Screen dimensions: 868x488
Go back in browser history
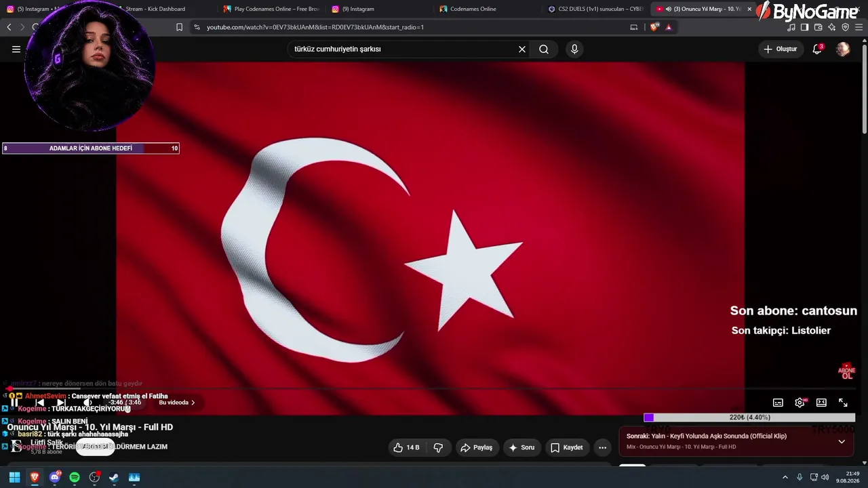click(9, 27)
